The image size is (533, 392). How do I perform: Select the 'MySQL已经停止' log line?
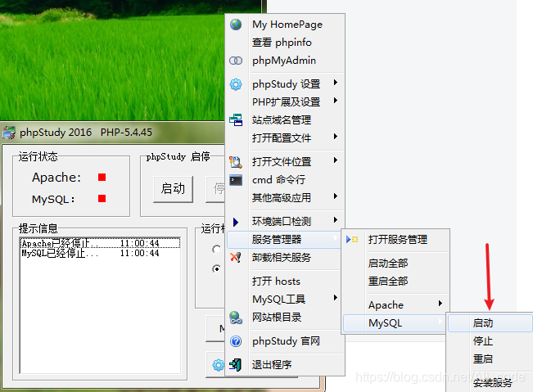[100, 253]
